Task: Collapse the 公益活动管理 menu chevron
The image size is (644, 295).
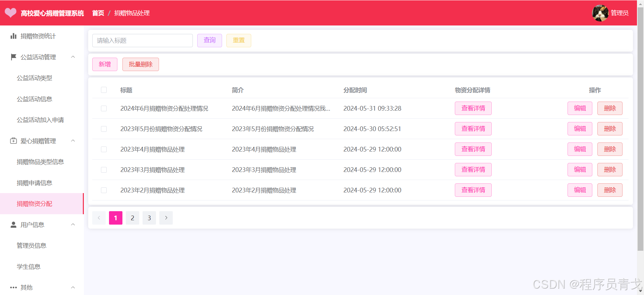Action: click(x=73, y=57)
